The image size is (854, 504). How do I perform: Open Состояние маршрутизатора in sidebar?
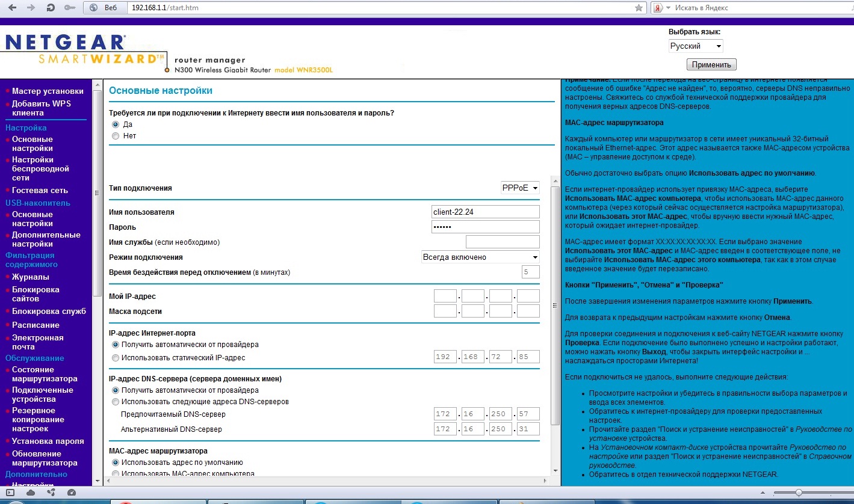coord(45,374)
